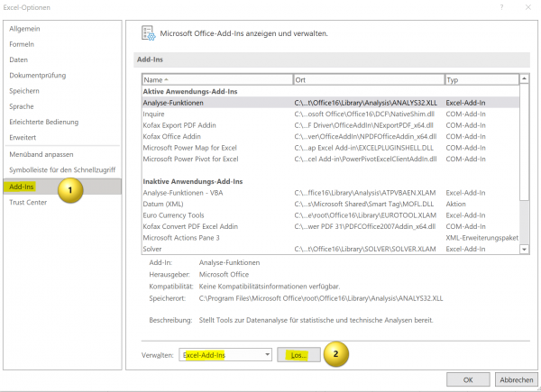Go to the Daten category
The width and height of the screenshot is (541, 392).
pos(18,59)
